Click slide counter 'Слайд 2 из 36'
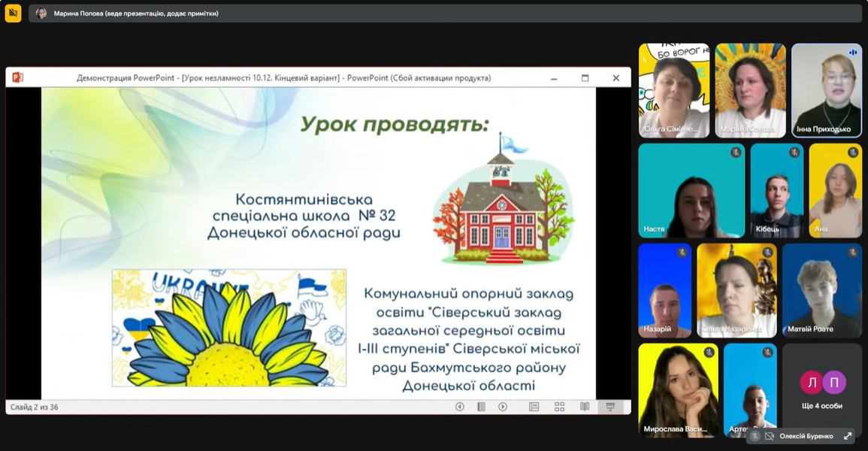 pos(35,407)
